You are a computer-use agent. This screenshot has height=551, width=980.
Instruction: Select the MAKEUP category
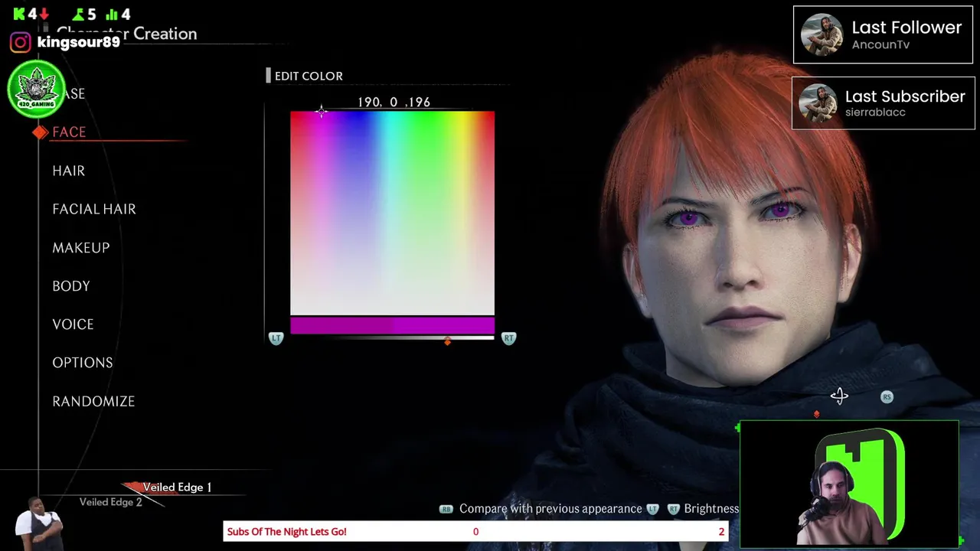tap(81, 247)
